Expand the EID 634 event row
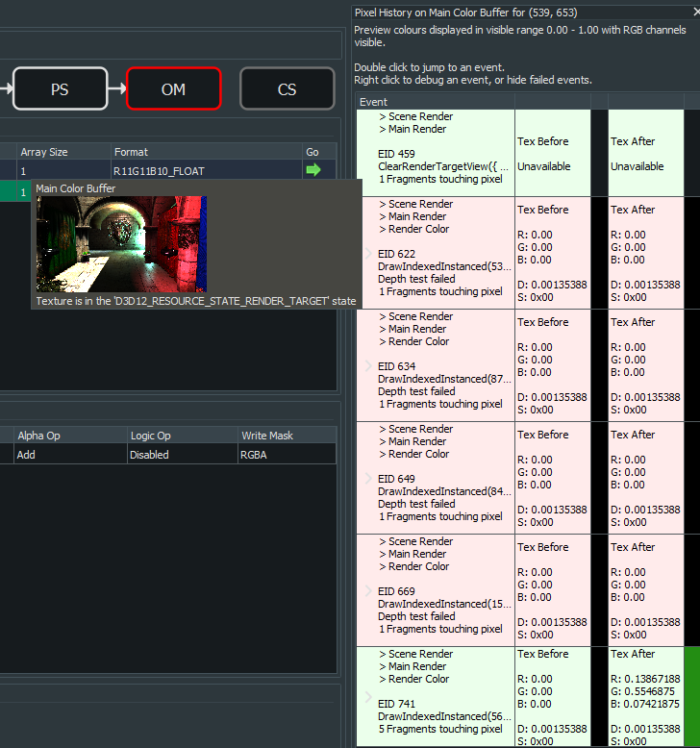Screen dimensions: 700x748 point(368,366)
